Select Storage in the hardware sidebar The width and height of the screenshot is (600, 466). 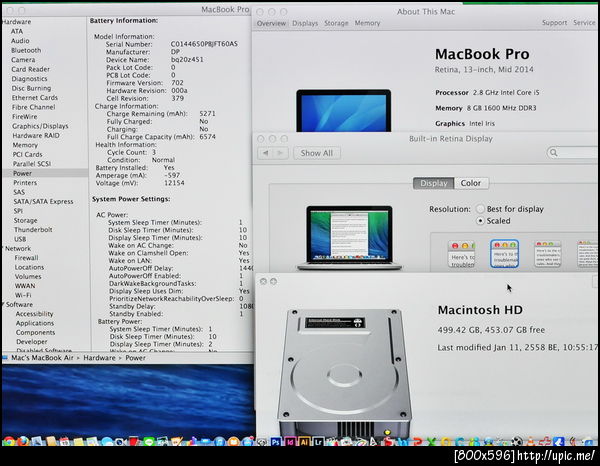pyautogui.click(x=25, y=220)
